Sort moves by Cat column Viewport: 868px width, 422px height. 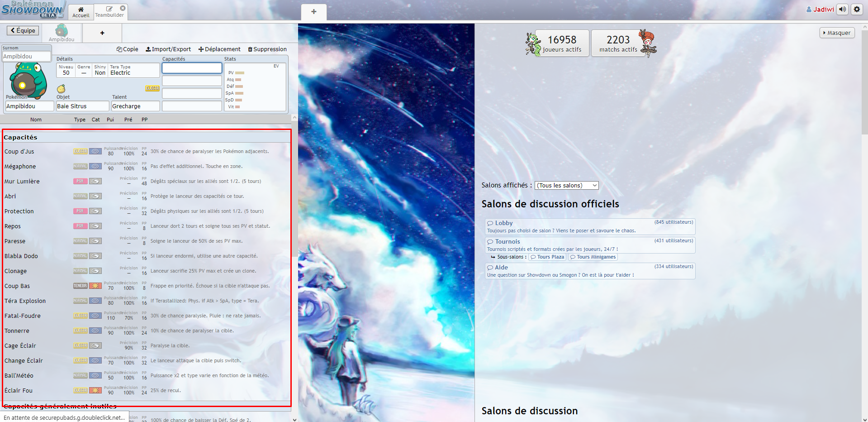(x=95, y=120)
